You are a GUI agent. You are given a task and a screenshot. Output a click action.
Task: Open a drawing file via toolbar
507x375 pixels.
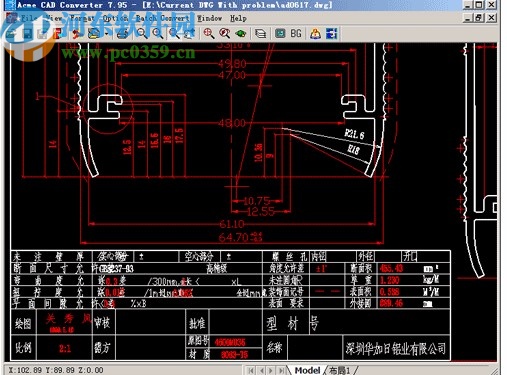coord(11,34)
